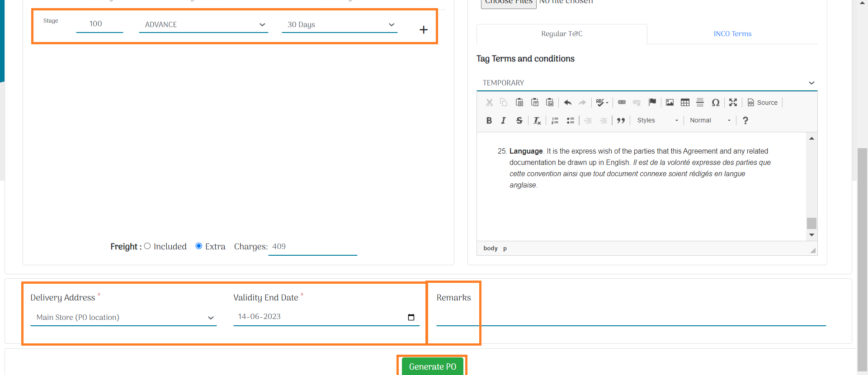This screenshot has width=868, height=375.
Task: Select the Extra freight radio button
Action: point(199,246)
